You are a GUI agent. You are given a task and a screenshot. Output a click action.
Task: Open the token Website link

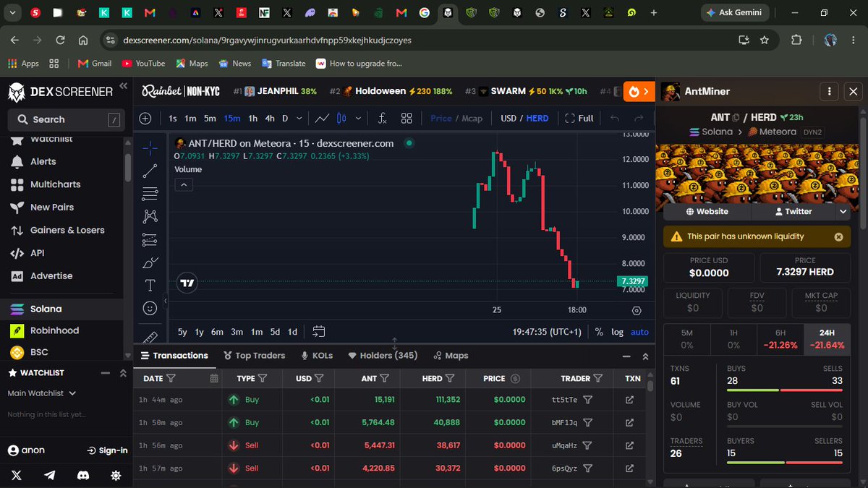coord(707,212)
